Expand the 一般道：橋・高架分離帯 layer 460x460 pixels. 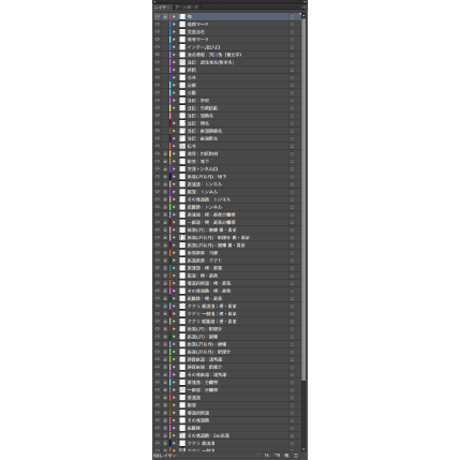174,222
